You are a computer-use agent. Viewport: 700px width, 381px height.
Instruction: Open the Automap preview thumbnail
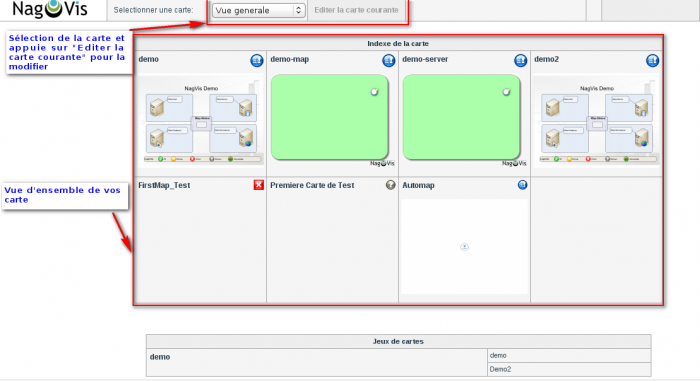coord(464,247)
